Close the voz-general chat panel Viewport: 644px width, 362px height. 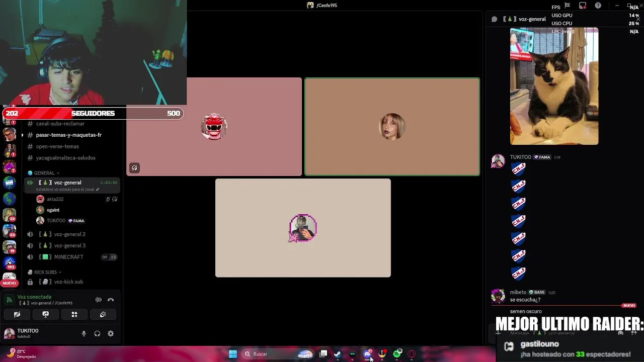click(638, 19)
